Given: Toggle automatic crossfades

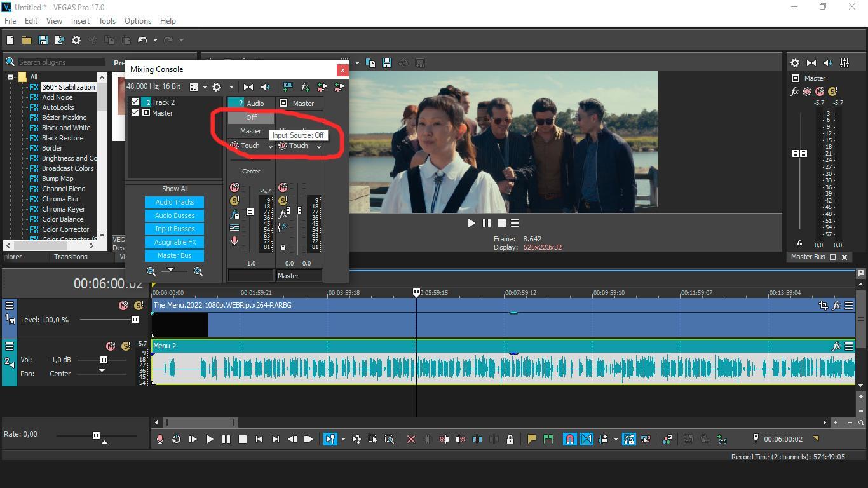Looking at the screenshot, I should 587,439.
